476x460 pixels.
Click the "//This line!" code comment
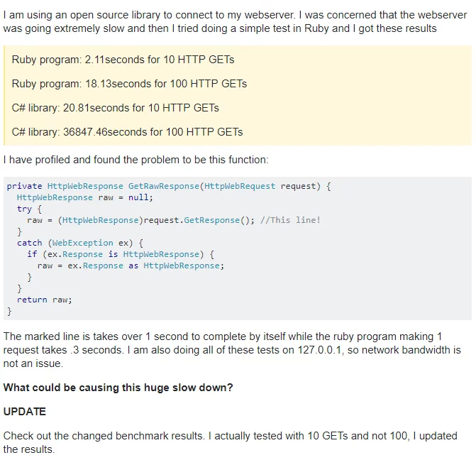click(290, 220)
